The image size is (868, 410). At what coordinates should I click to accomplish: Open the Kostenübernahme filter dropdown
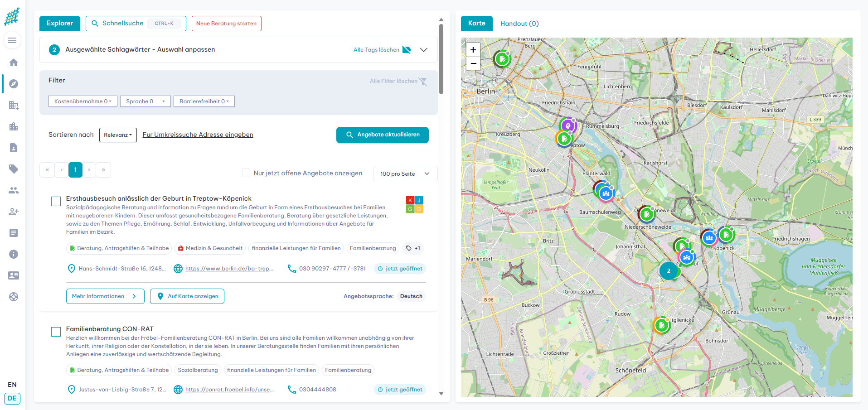pos(83,101)
